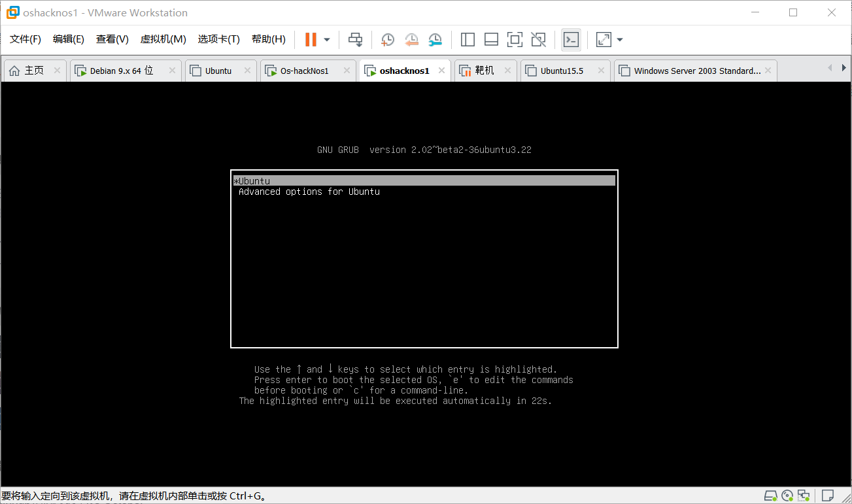Click the tab scroll right arrow

[843, 68]
